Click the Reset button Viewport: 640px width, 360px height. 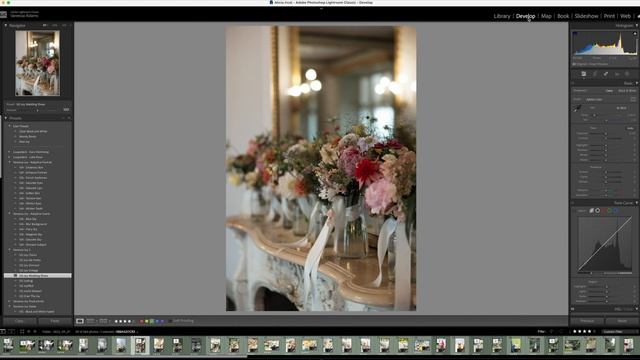point(622,321)
